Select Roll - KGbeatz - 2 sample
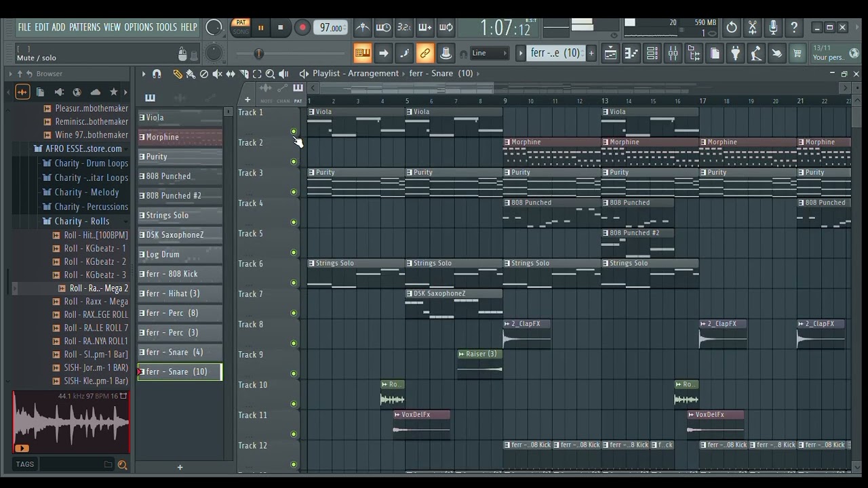Screen dimensions: 868x488 [x=95, y=262]
